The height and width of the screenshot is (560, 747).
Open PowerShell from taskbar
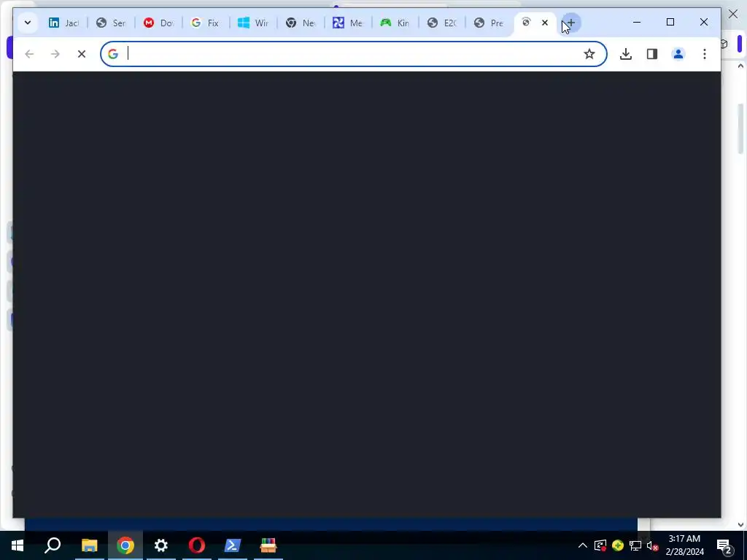pyautogui.click(x=233, y=545)
